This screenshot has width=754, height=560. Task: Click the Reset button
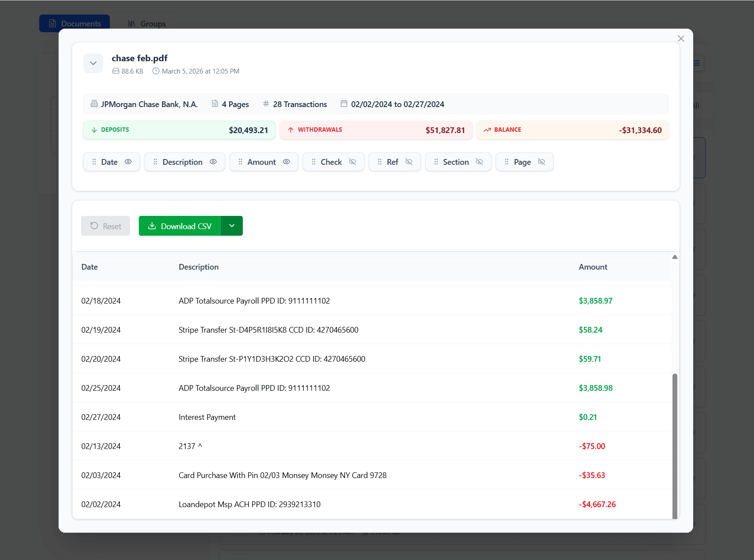[x=105, y=226]
